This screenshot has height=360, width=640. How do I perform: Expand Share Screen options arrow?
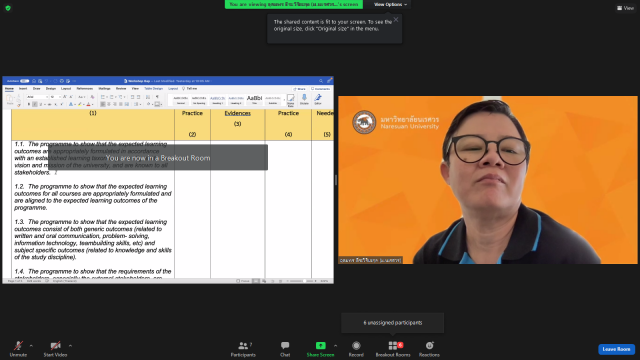336,346
